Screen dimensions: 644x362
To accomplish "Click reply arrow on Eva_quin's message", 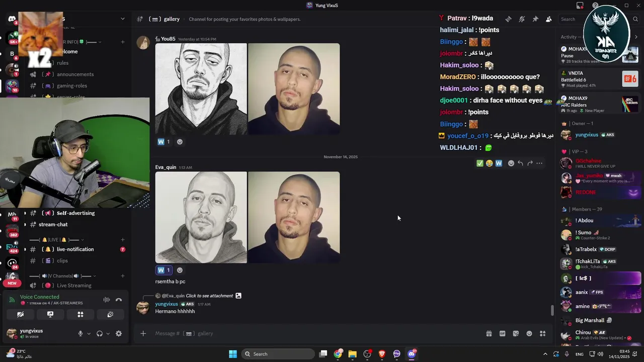I will (520, 163).
